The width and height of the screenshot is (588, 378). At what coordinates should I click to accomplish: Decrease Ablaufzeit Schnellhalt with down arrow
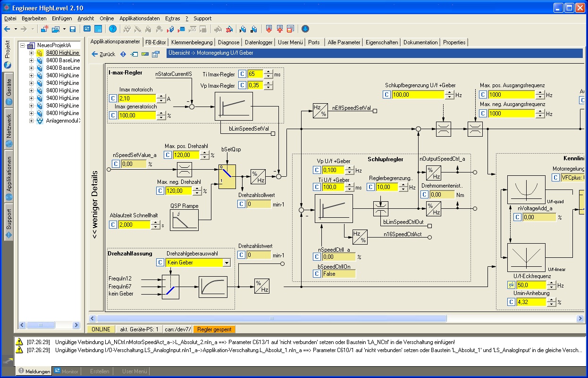click(x=155, y=227)
